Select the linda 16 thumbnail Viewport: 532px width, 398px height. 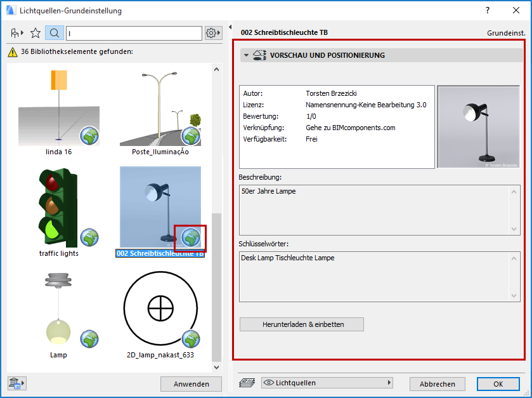pos(59,108)
